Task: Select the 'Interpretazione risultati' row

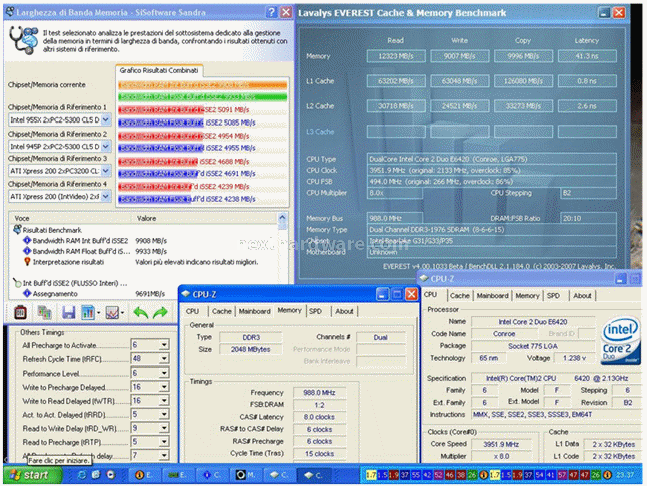Action: [x=68, y=262]
